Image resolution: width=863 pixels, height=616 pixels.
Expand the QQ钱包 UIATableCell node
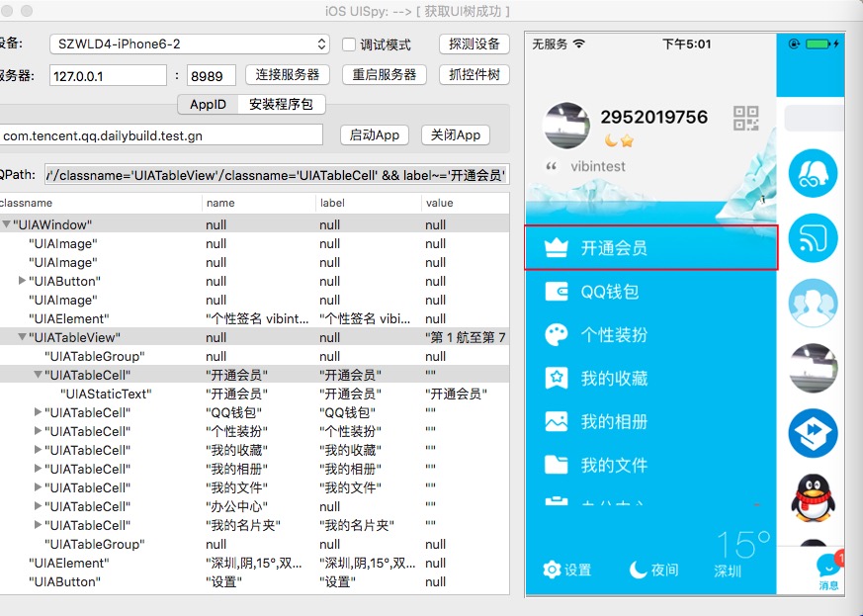pyautogui.click(x=38, y=411)
